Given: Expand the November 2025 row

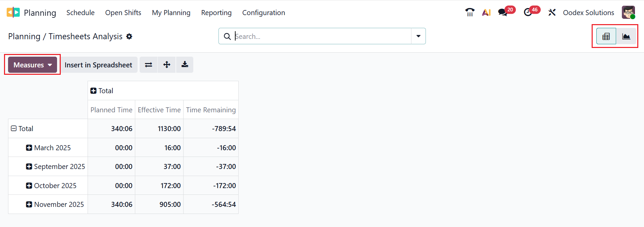Looking at the screenshot, I should click(29, 205).
